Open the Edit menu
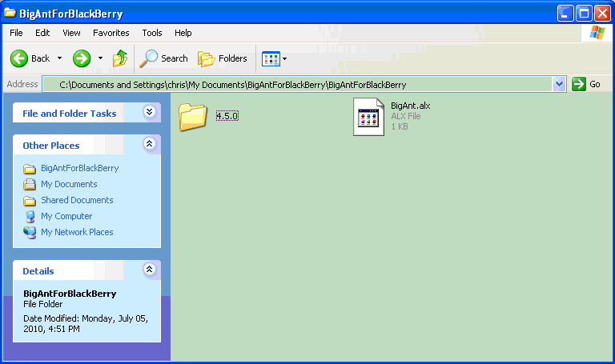615x364 pixels. coord(42,33)
